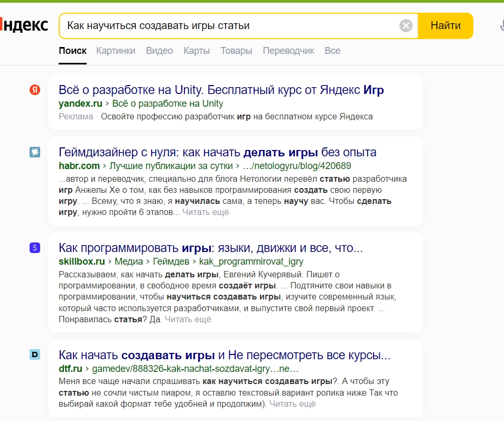Screen dimensions: 504x421
Task: Click the Реклама ad label
Action: click(76, 117)
